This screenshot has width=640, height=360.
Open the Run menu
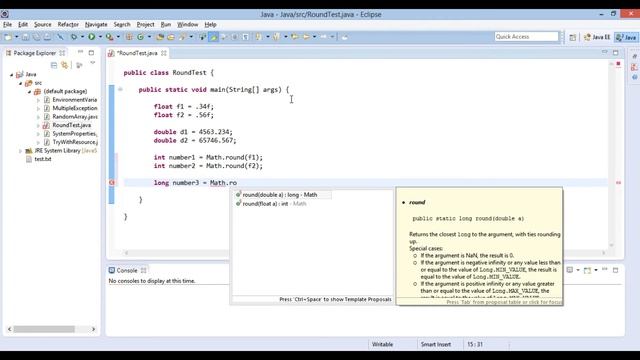point(166,24)
